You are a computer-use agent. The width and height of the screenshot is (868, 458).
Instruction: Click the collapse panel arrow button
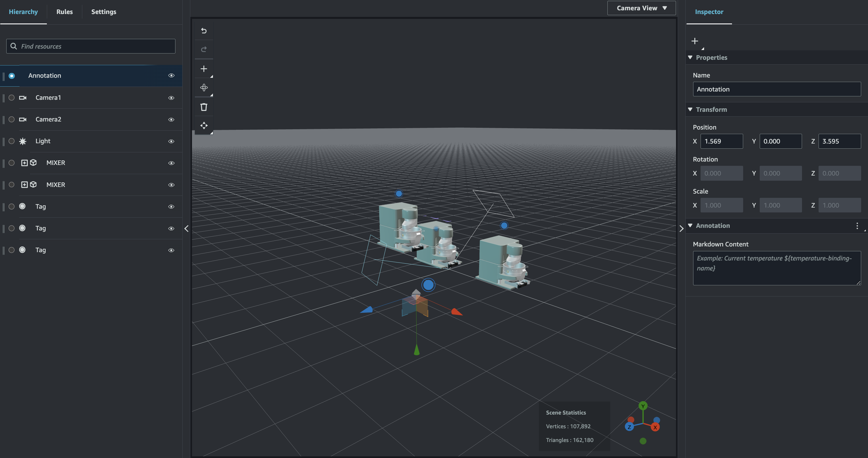[x=187, y=229]
